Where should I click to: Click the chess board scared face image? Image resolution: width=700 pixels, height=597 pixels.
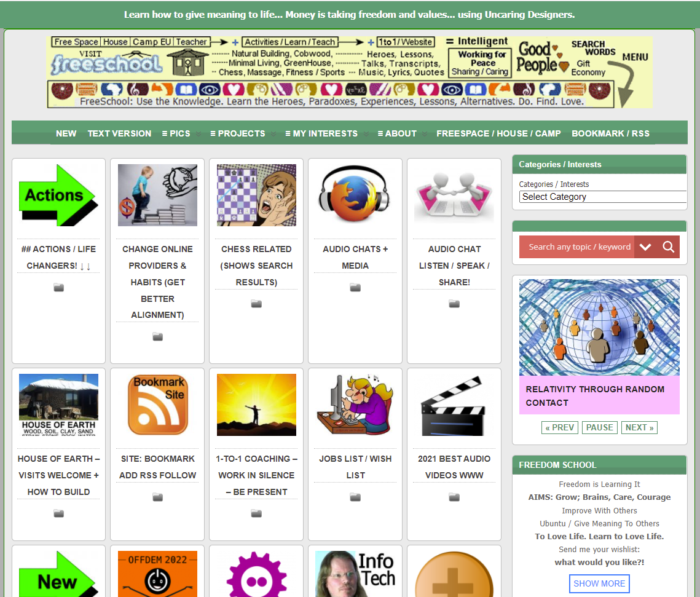click(x=256, y=196)
